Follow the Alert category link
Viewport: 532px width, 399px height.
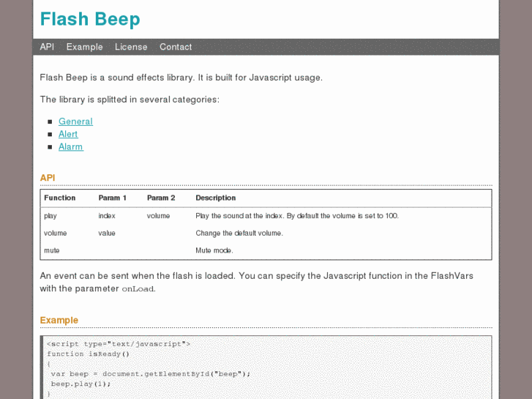[x=68, y=134]
